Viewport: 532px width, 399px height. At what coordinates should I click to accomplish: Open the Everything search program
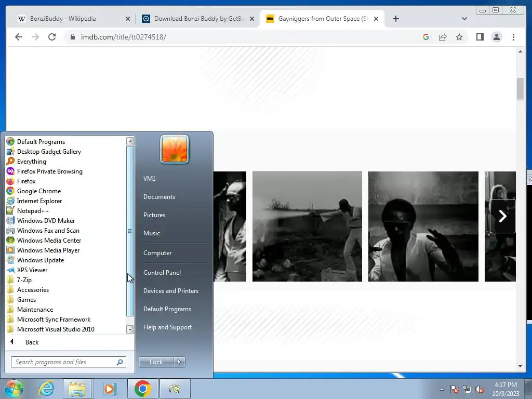point(26,162)
